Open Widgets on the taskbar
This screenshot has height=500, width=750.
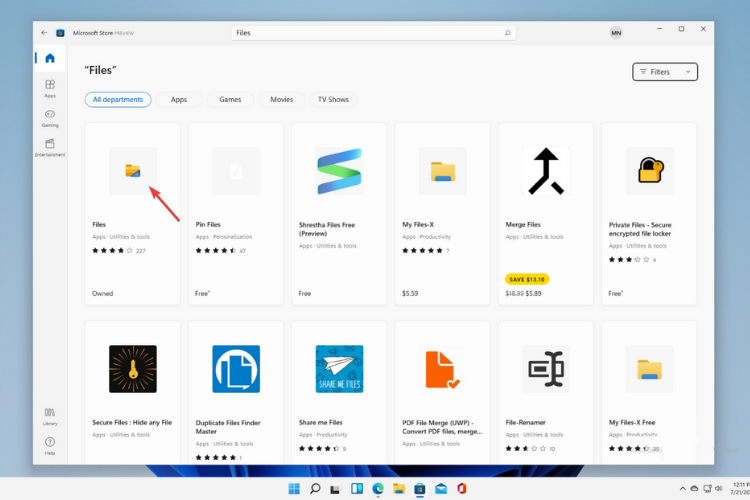pos(357,489)
